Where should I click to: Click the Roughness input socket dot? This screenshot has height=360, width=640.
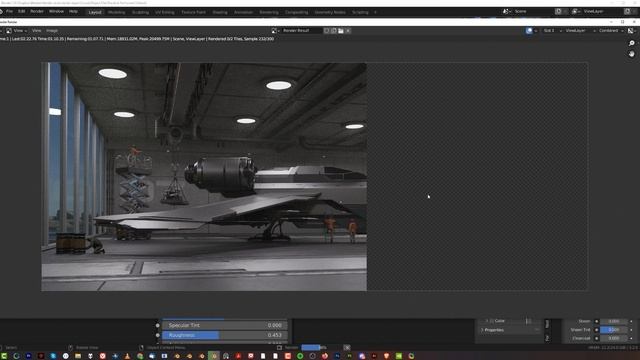pos(158,335)
